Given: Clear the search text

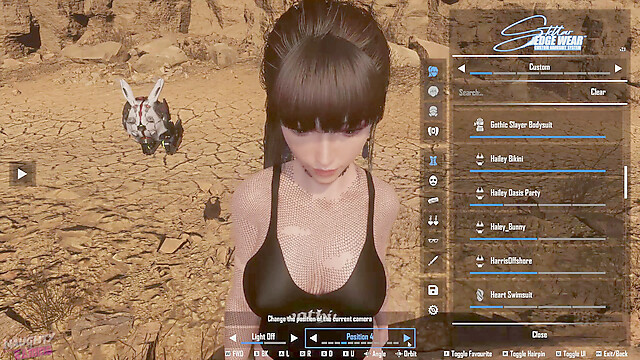Looking at the screenshot, I should coord(598,92).
